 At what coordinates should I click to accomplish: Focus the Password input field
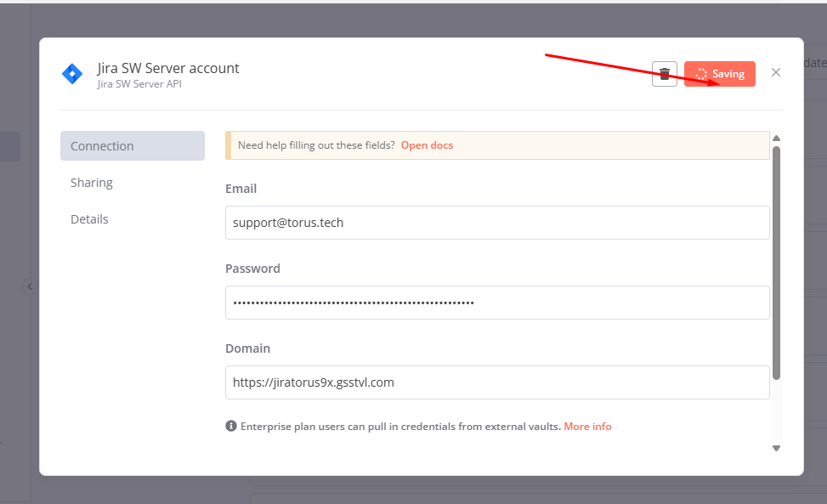[497, 303]
